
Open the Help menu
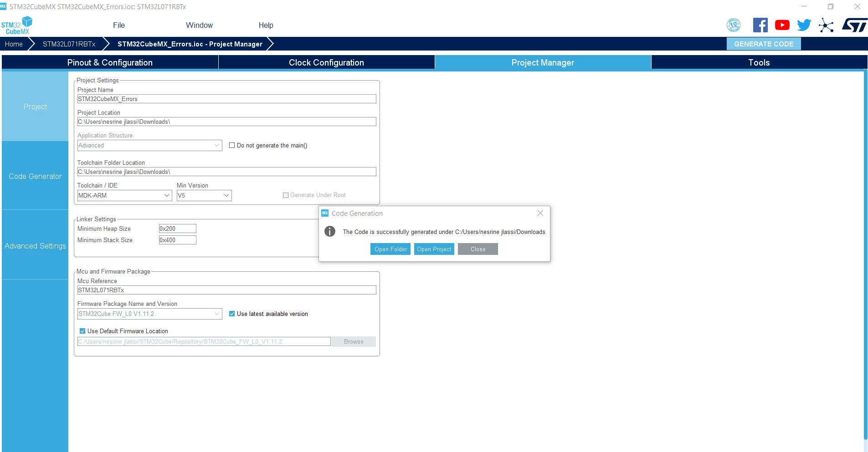pyautogui.click(x=266, y=25)
